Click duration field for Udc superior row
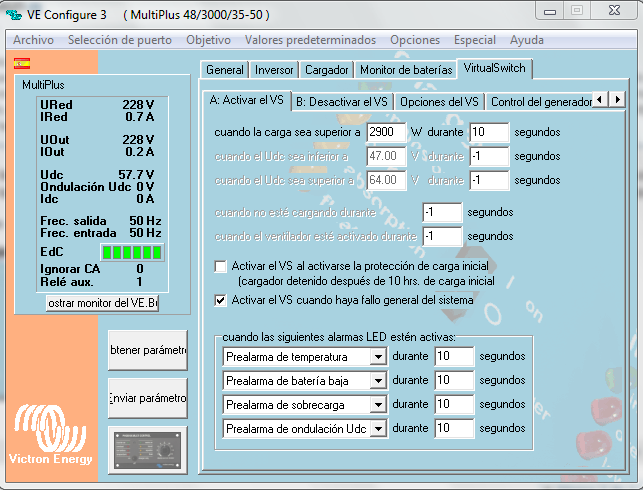This screenshot has height=490, width=643. 489,180
